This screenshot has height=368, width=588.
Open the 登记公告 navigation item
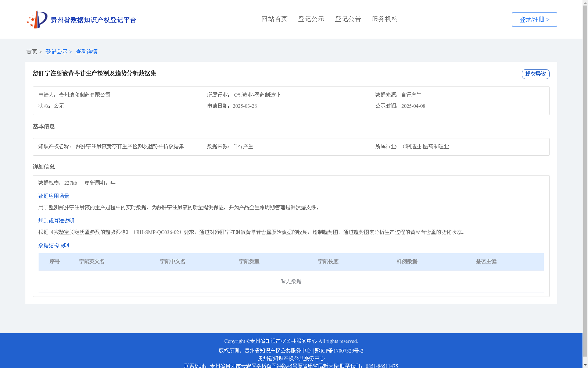coord(348,19)
